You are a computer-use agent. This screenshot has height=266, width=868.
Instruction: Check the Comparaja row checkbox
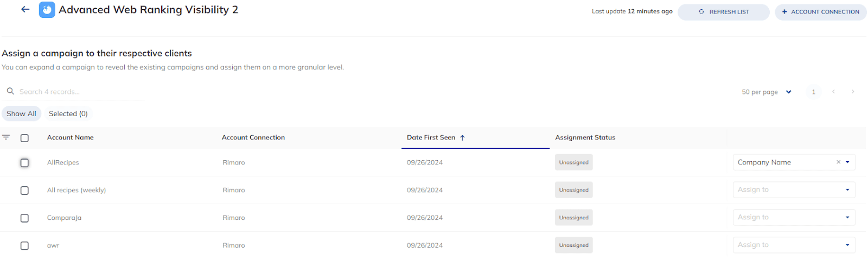pyautogui.click(x=24, y=218)
